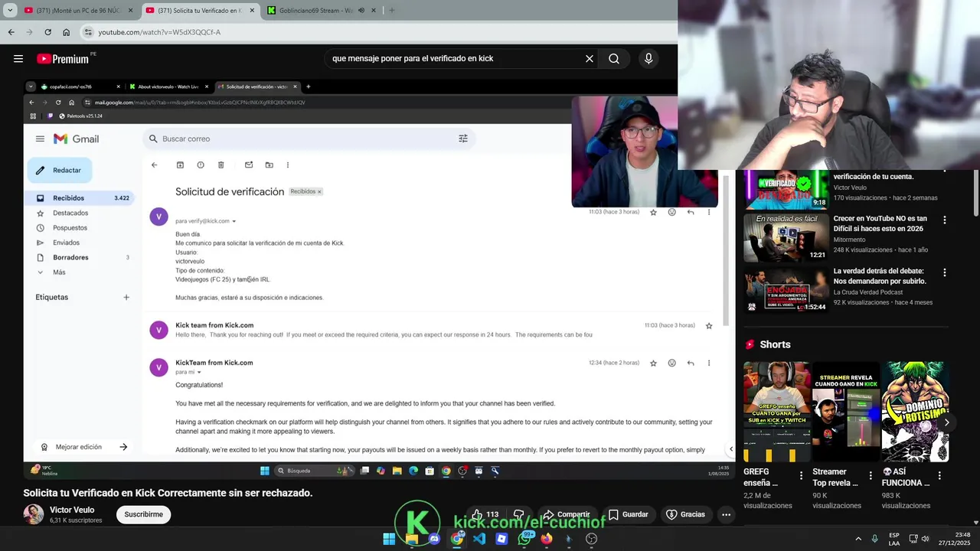
Task: Play the 'Crecer en YouTube NO es tan Difícil' thumbnail
Action: (786, 237)
